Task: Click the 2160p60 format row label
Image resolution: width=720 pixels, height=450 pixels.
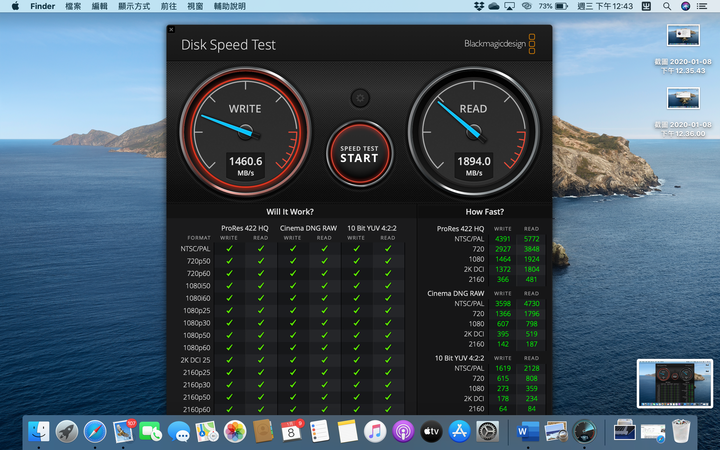Action: point(197,410)
